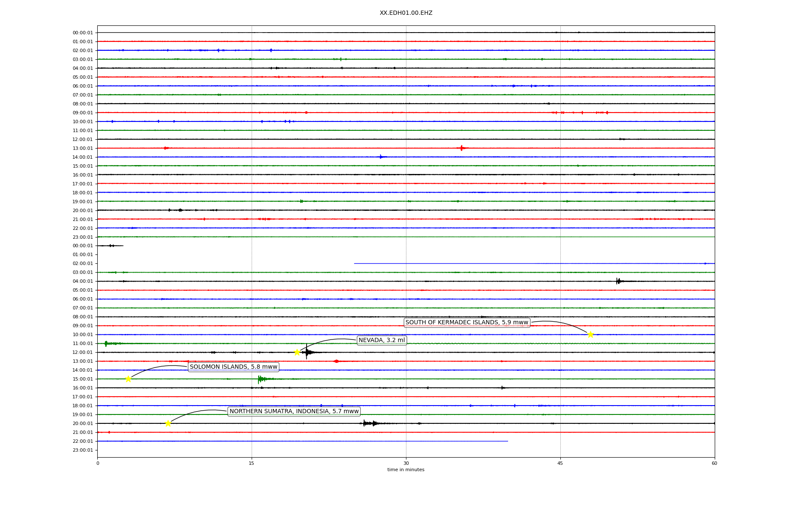This screenshot has width=812, height=508.
Task: Click the NORTHERN SUMATRA, INDONESIA, 5.7 mww label
Action: pyautogui.click(x=294, y=411)
